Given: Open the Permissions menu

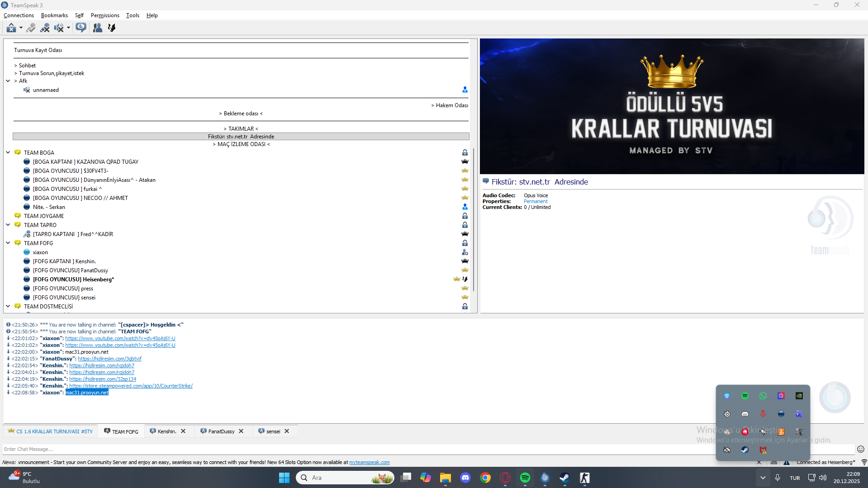Looking at the screenshot, I should (x=105, y=15).
